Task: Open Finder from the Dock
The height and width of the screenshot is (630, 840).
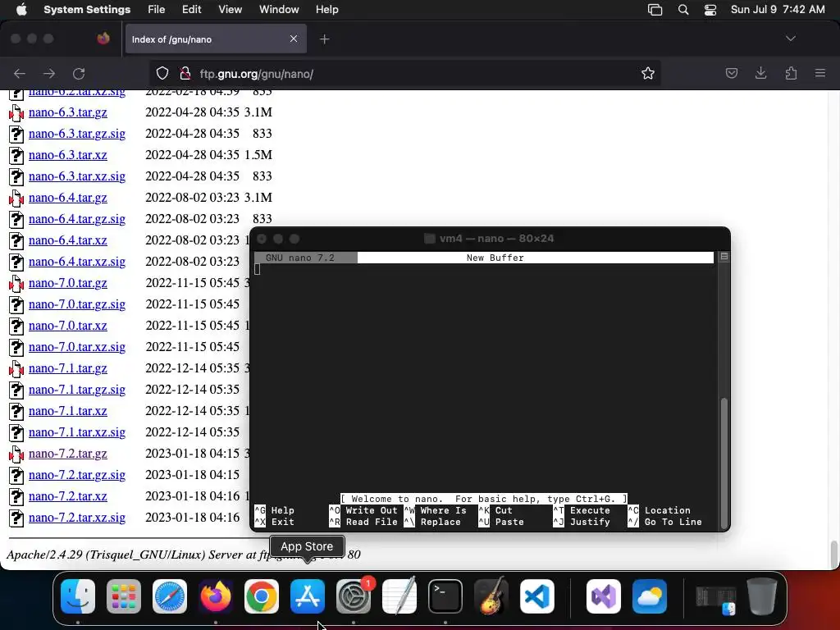Action: (78, 596)
